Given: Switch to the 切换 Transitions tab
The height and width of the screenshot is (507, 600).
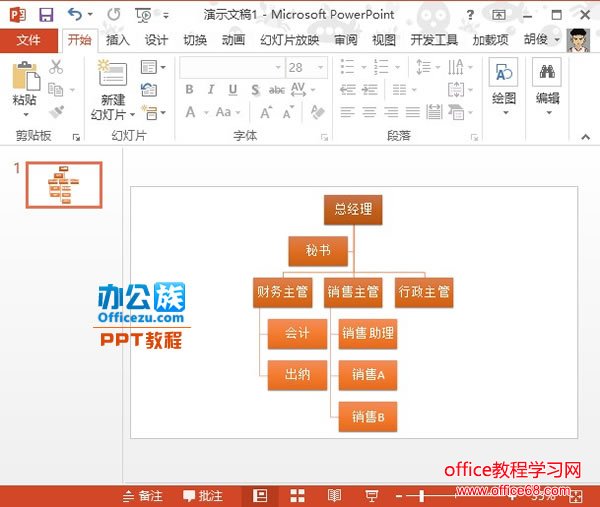Looking at the screenshot, I should (195, 40).
